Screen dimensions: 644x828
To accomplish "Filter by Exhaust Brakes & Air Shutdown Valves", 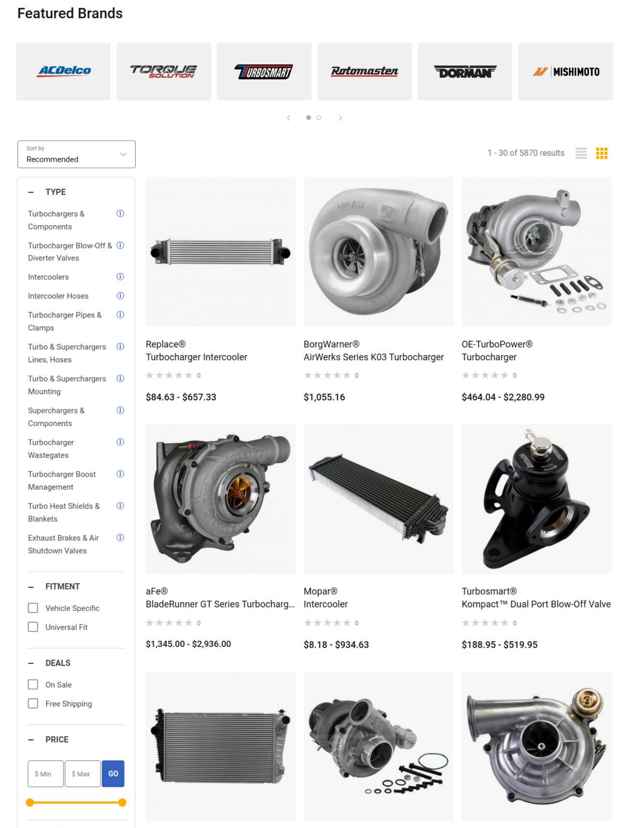I will tap(63, 544).
